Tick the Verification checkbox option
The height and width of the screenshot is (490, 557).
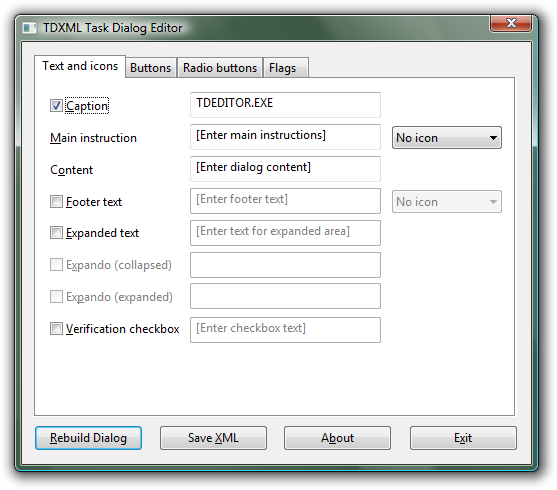[56, 328]
